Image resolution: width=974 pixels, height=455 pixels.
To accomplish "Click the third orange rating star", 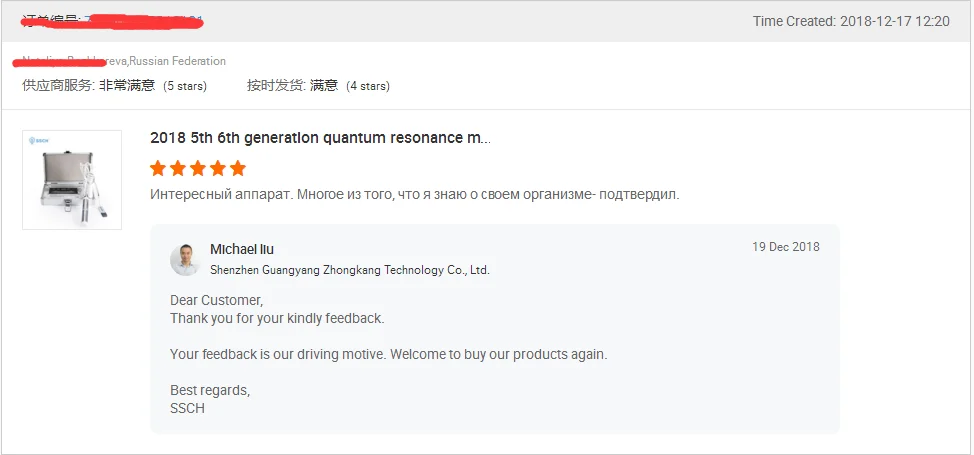I will pyautogui.click(x=198, y=168).
